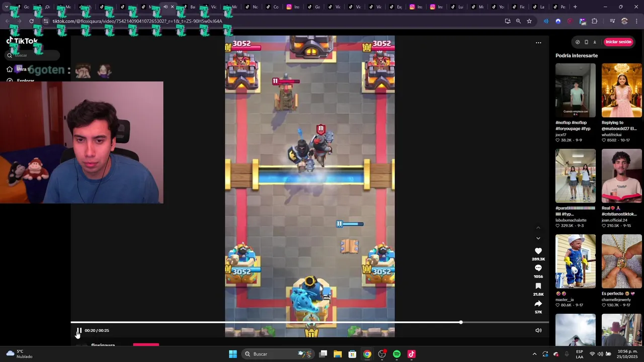This screenshot has width=644, height=362.
Task: Open the share arrow showing 57K
Action: tap(538, 304)
